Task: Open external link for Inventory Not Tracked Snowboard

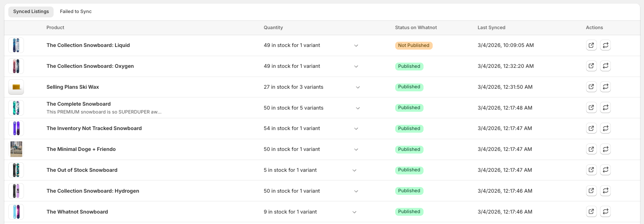Action: 591,128
